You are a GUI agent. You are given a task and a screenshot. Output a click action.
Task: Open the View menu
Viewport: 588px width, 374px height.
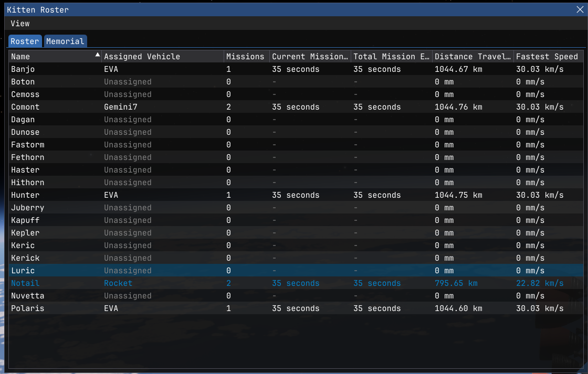click(20, 24)
